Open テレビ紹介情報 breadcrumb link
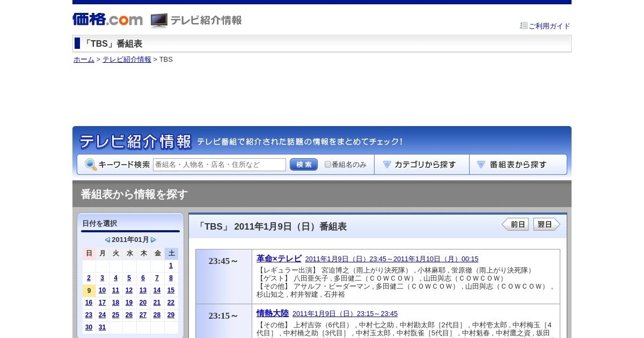The height and width of the screenshot is (338, 644). (127, 60)
